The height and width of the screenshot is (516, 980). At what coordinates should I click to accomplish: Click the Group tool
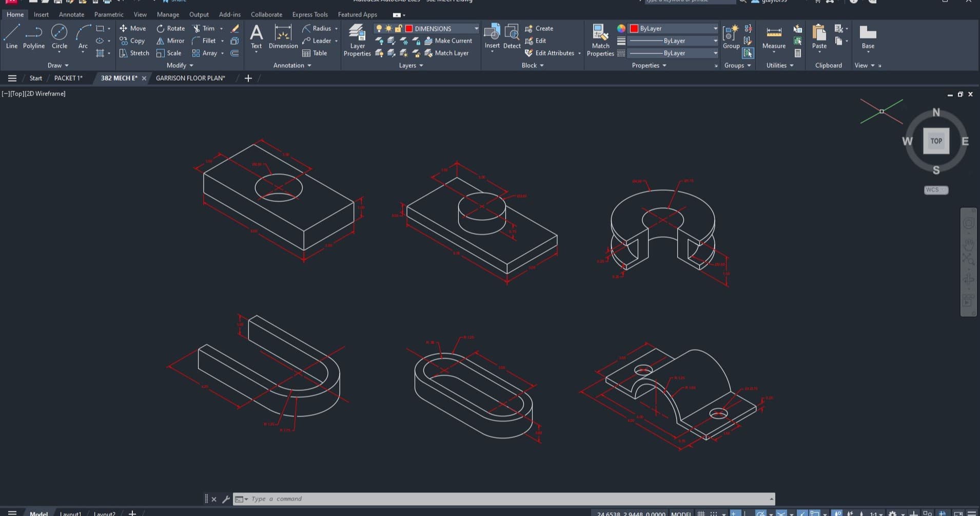pos(731,37)
